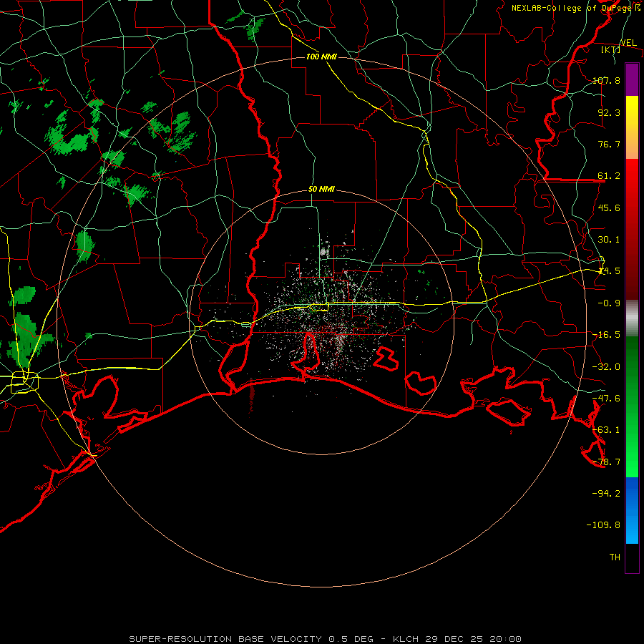Click the blue segment of the color bar
Screen dimensions: 644x644
[632, 510]
